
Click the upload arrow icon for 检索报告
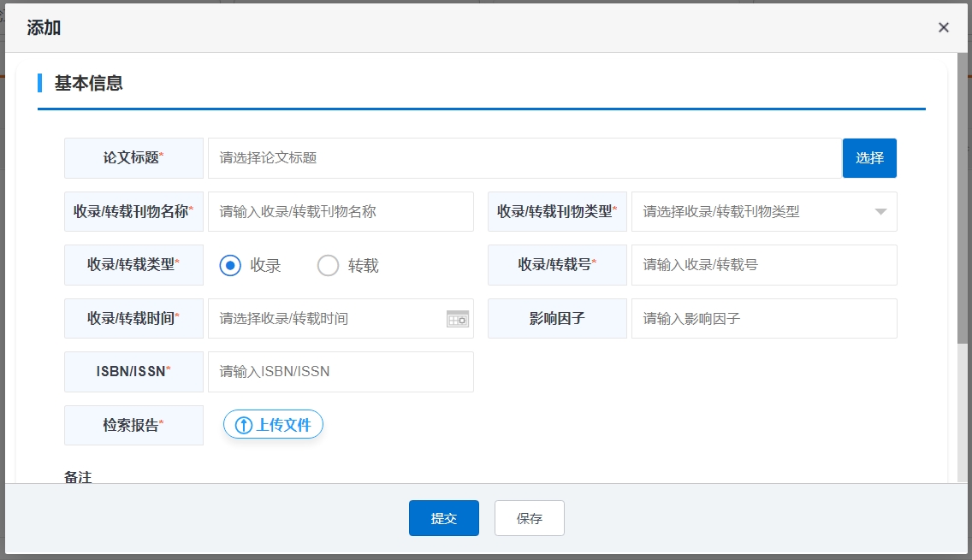pyautogui.click(x=244, y=425)
